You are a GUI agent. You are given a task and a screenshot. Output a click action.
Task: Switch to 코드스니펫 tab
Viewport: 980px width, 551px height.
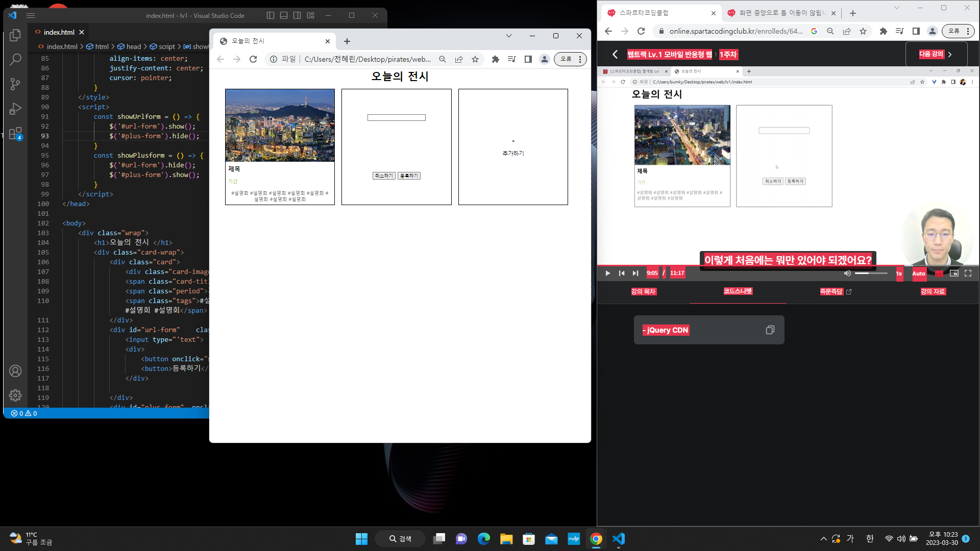738,291
